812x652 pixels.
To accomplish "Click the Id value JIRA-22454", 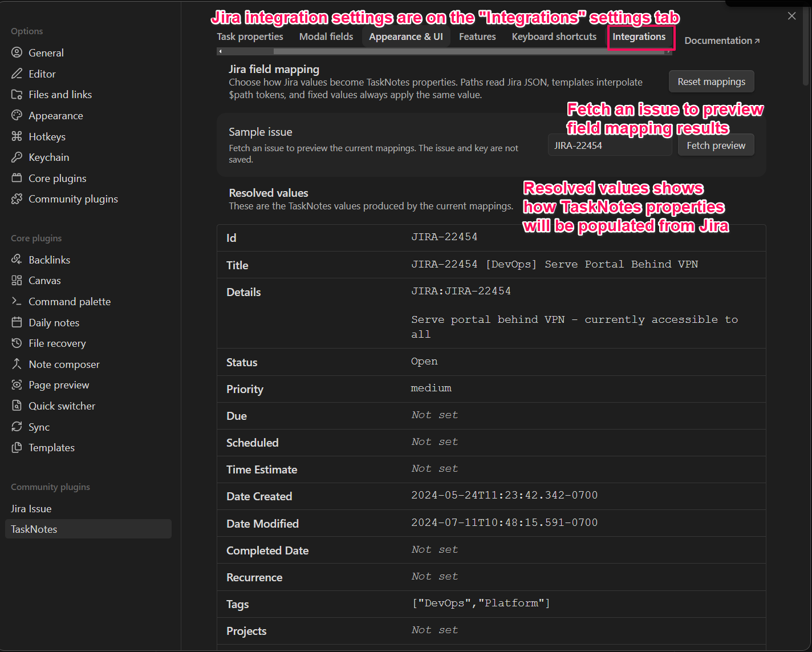I will pos(444,237).
